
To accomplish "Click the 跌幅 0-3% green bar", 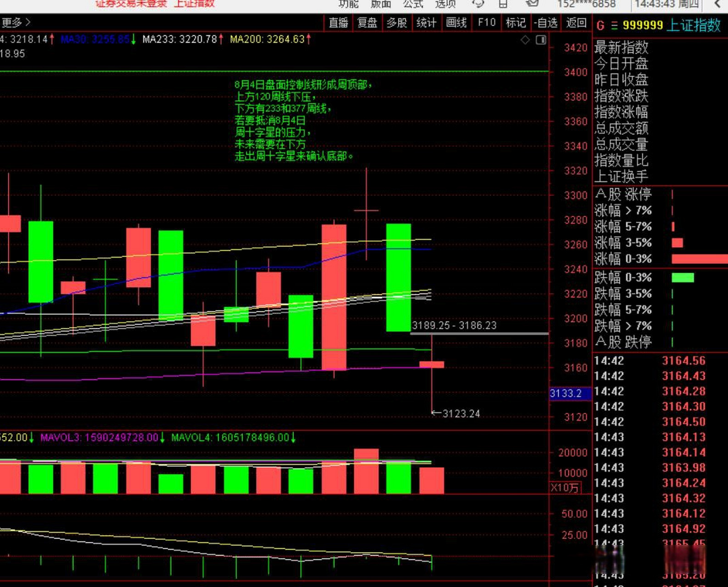I will [x=683, y=277].
